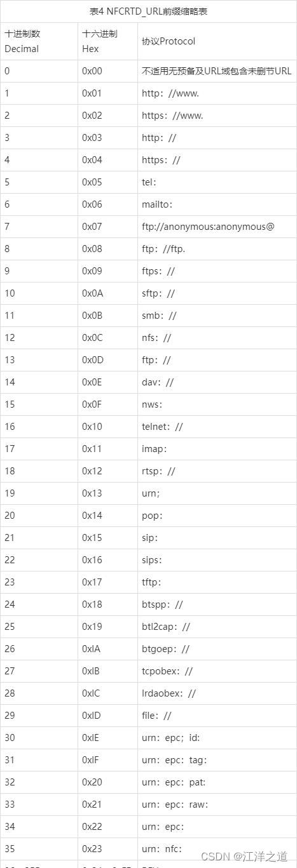Click the http://www. protocol cell
Viewport: 297px width, 868px height.
tap(217, 93)
